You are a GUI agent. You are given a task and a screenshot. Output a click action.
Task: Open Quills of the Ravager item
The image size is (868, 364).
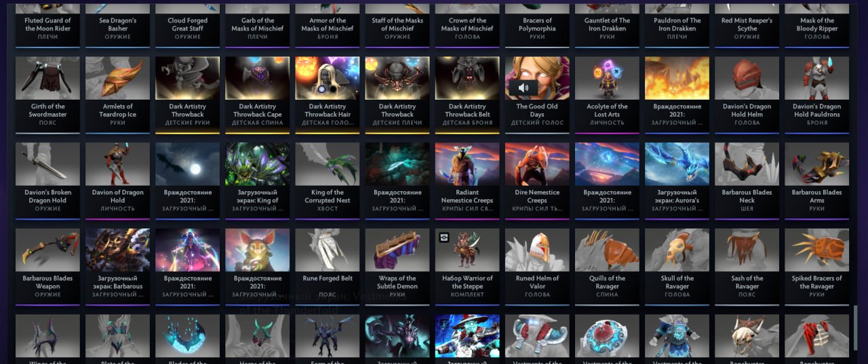607,266
